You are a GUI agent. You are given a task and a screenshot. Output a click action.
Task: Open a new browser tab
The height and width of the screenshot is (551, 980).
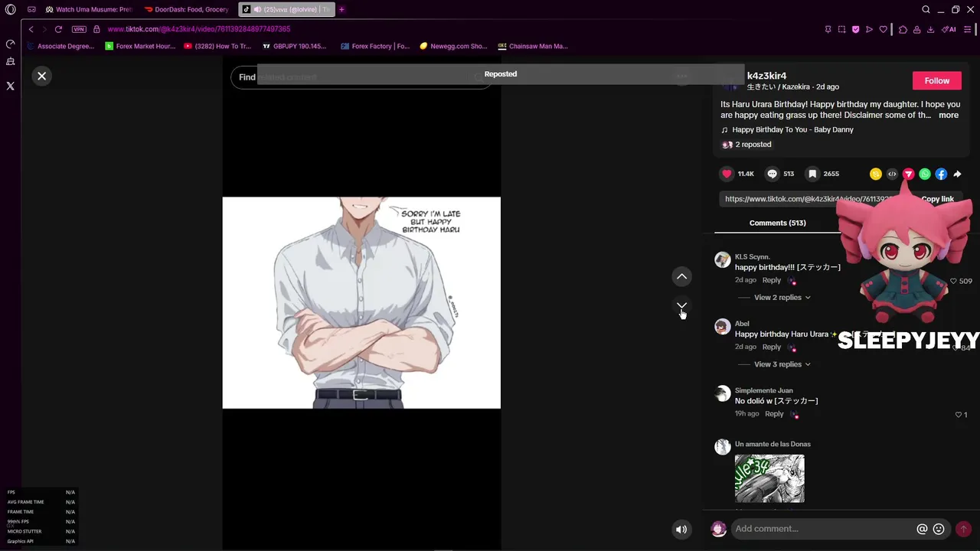[341, 9]
